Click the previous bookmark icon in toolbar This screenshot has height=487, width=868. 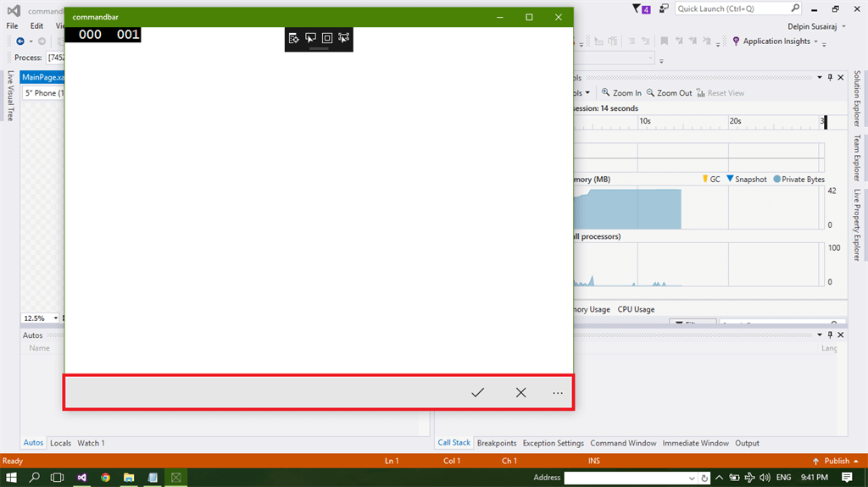tap(679, 41)
